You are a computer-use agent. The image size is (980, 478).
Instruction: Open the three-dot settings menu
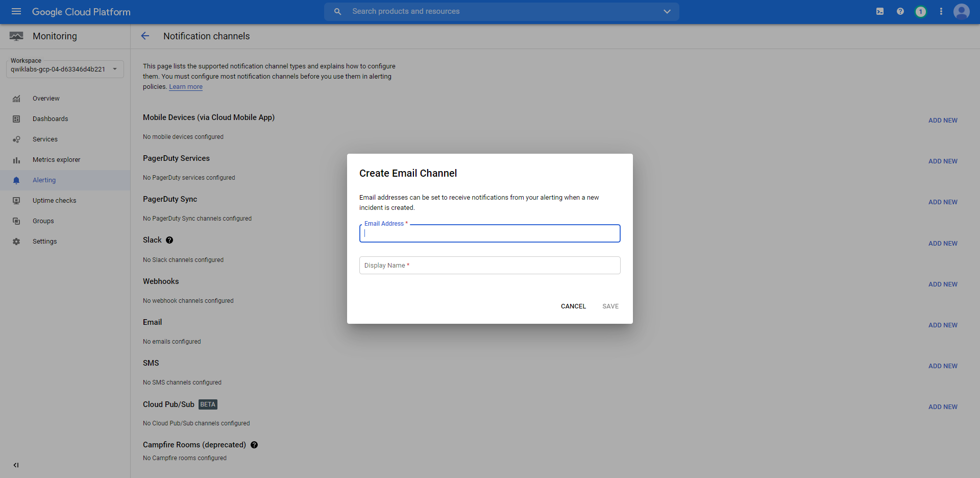pos(941,11)
